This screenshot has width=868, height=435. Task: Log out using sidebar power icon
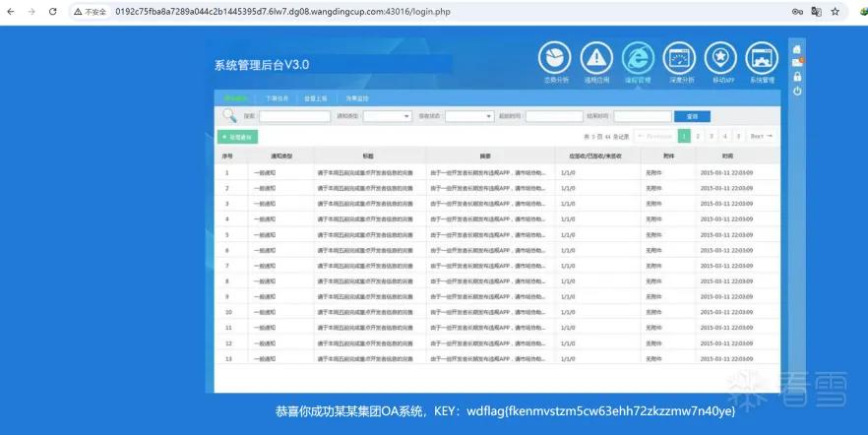pos(797,91)
